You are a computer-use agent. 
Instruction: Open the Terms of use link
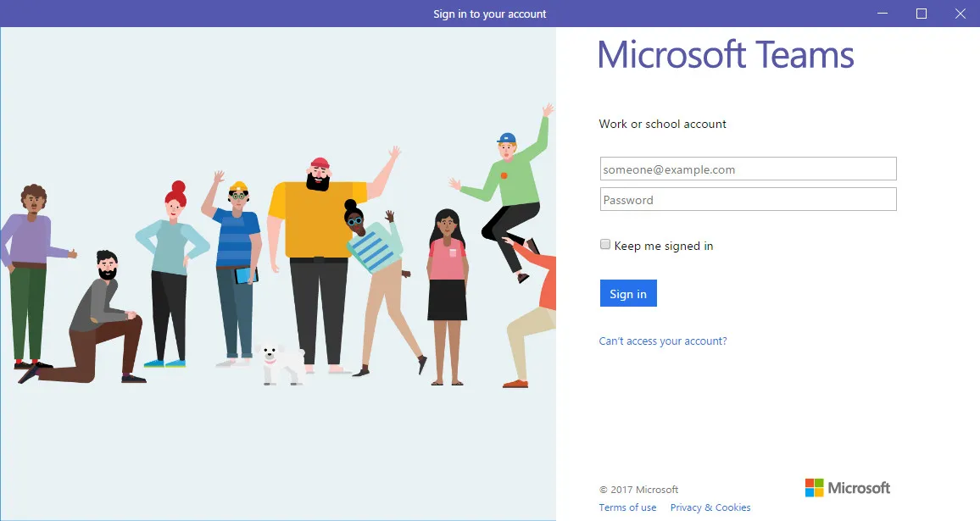(627, 507)
